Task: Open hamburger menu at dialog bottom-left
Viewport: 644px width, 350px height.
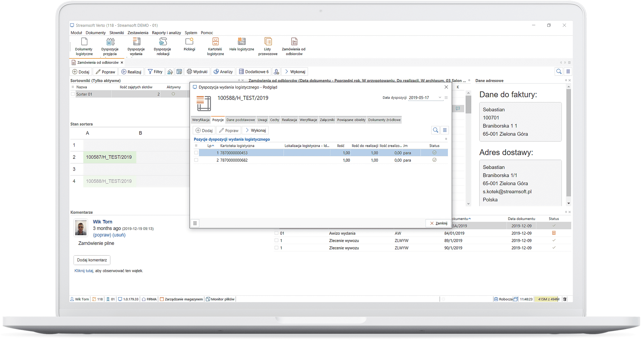Action: (x=195, y=223)
